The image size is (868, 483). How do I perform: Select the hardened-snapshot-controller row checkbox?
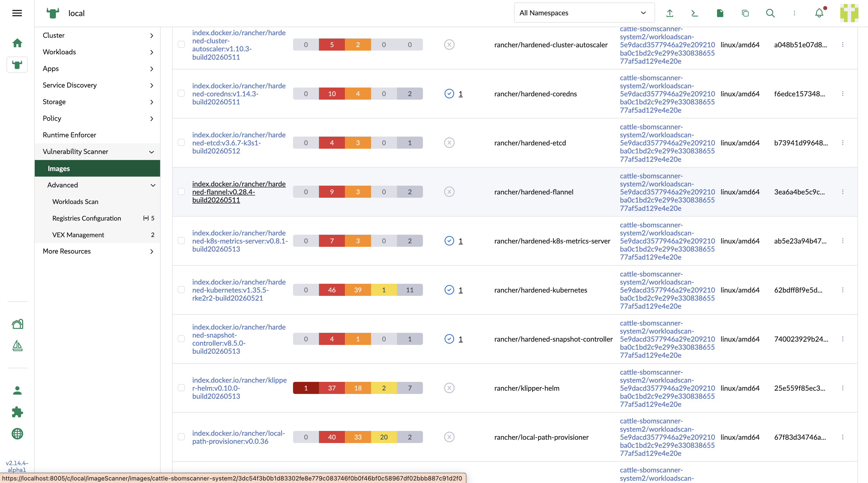coord(181,339)
